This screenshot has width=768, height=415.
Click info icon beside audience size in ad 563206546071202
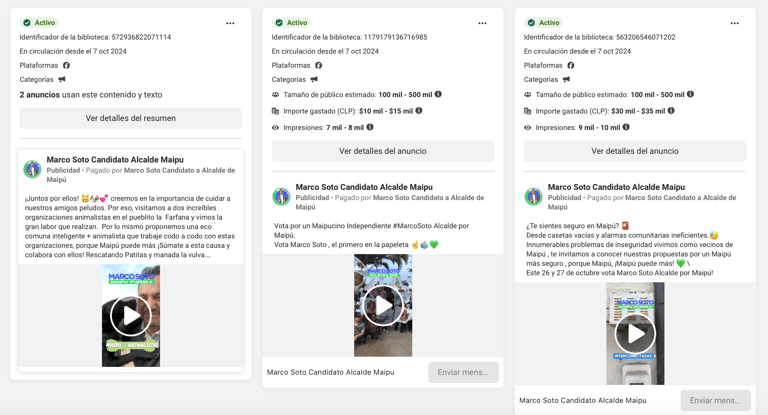click(690, 94)
